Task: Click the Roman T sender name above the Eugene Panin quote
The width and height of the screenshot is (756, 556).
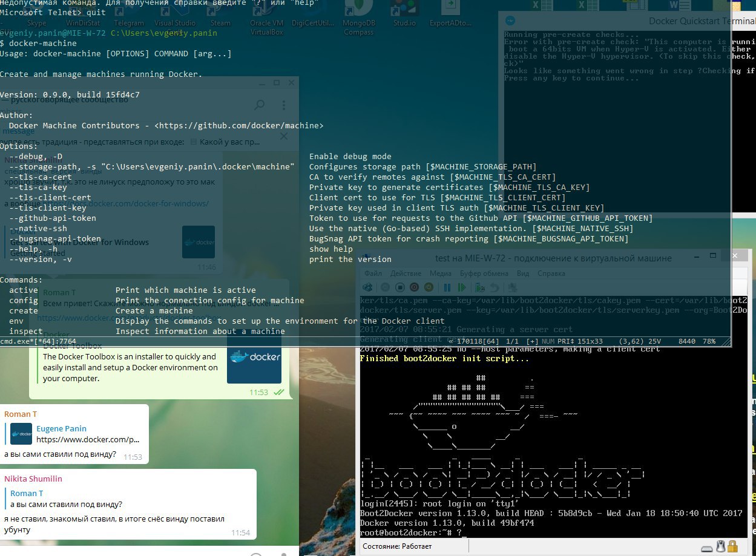Action: pyautogui.click(x=19, y=414)
